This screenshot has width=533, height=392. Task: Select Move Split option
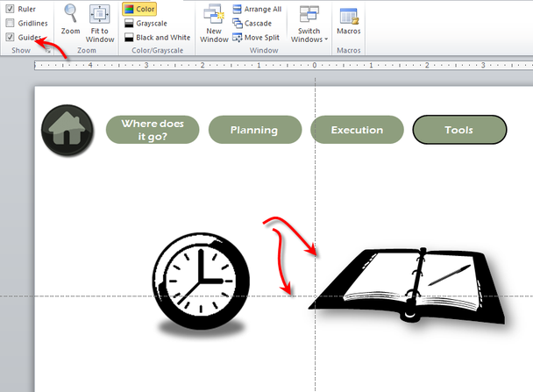(256, 38)
